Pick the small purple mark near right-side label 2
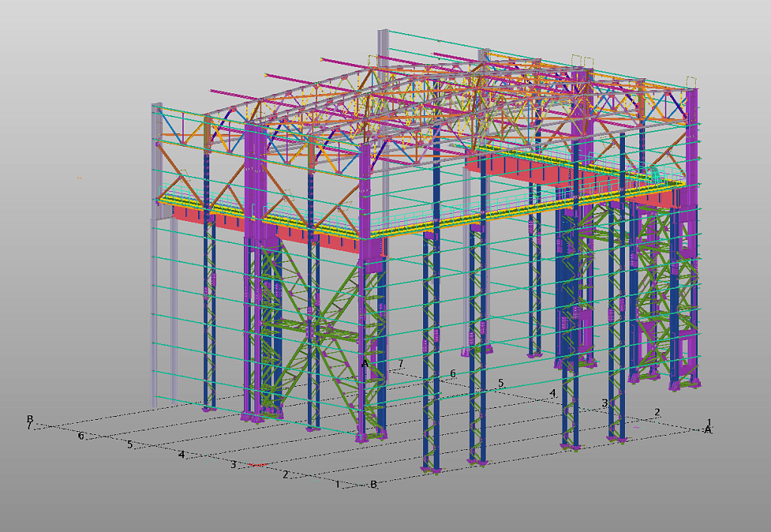This screenshot has width=771, height=532. [x=637, y=427]
